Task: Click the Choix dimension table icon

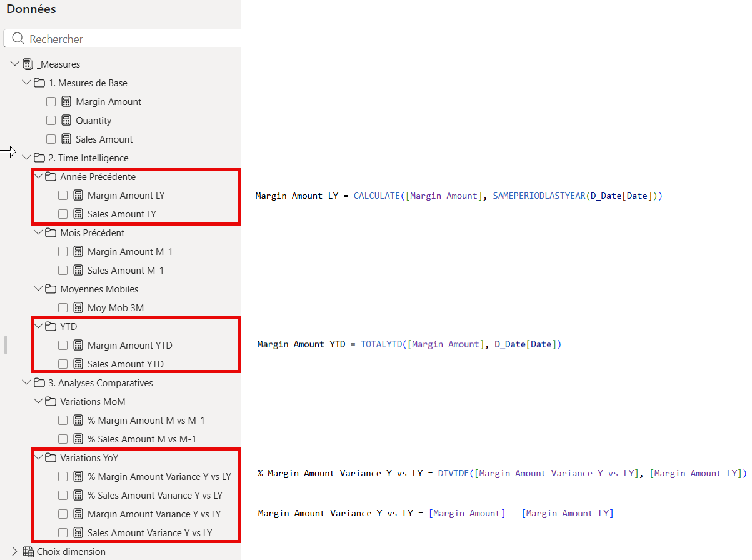Action: coord(28,552)
